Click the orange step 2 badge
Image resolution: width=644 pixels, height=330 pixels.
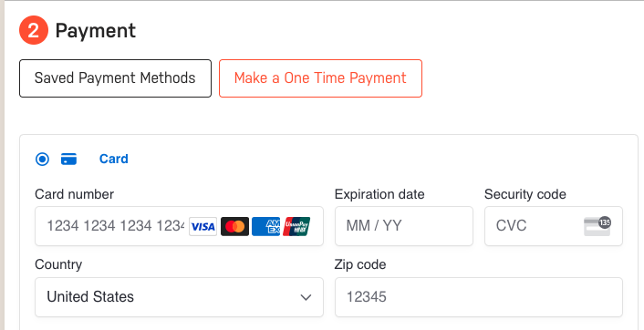point(34,30)
